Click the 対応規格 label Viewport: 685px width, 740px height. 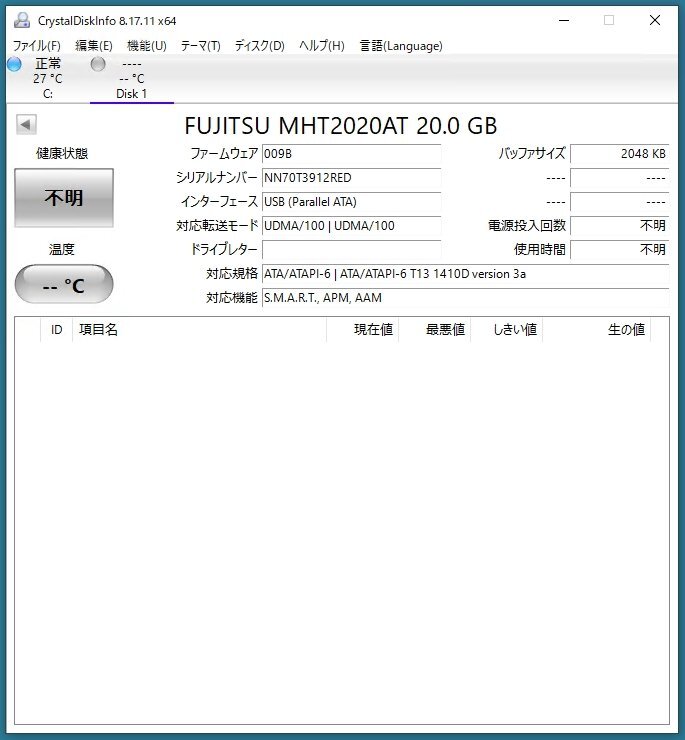point(232,274)
